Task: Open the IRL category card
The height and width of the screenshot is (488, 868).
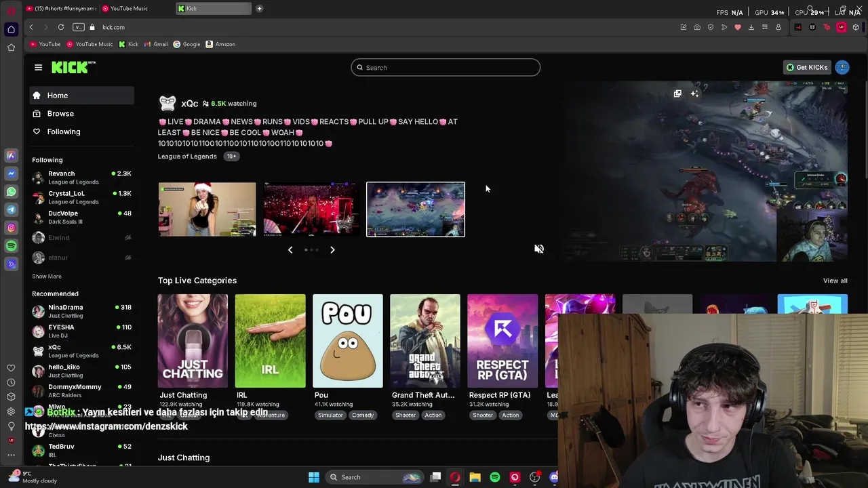Action: click(270, 341)
